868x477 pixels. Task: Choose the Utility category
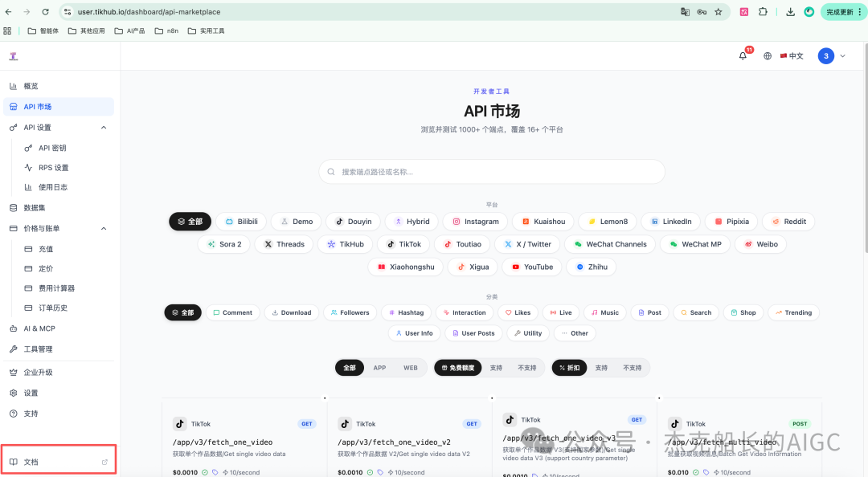tap(527, 333)
